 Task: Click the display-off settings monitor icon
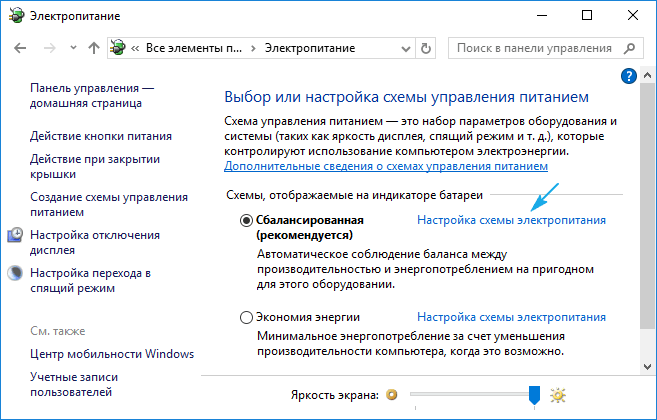coord(17,235)
